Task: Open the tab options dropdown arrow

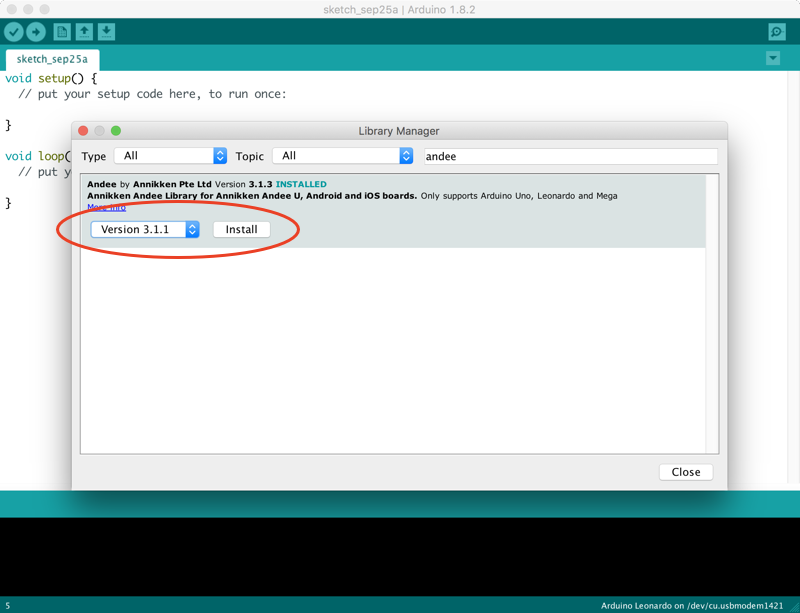Action: click(773, 58)
